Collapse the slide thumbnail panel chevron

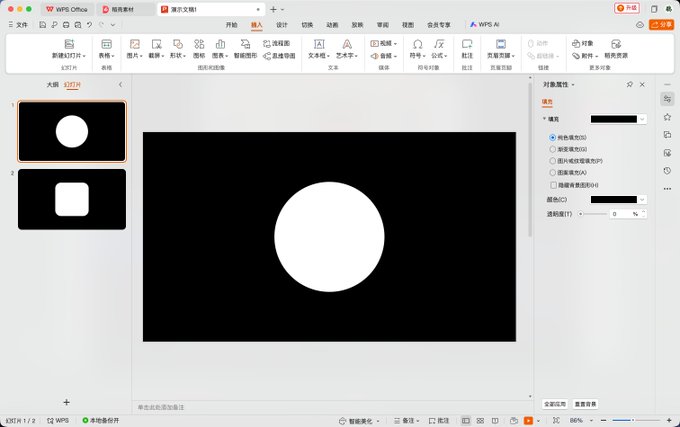click(121, 85)
